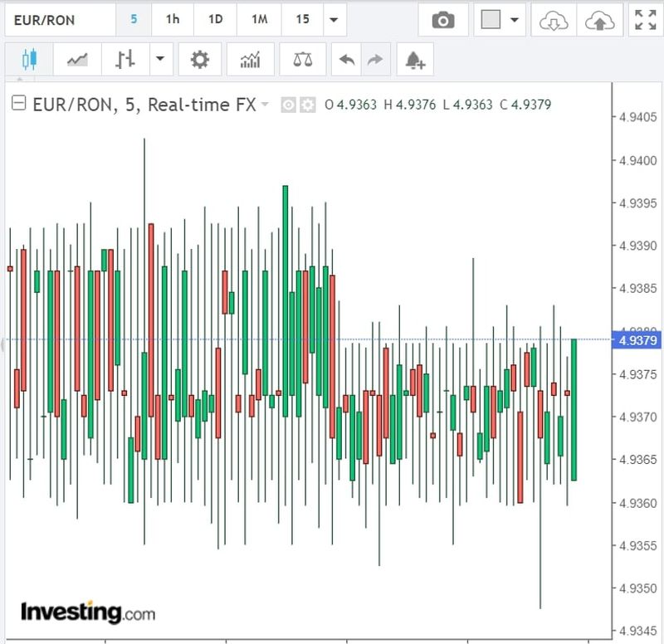The image size is (664, 644).
Task: Open the bar style dropdown arrow
Action: pos(159,60)
